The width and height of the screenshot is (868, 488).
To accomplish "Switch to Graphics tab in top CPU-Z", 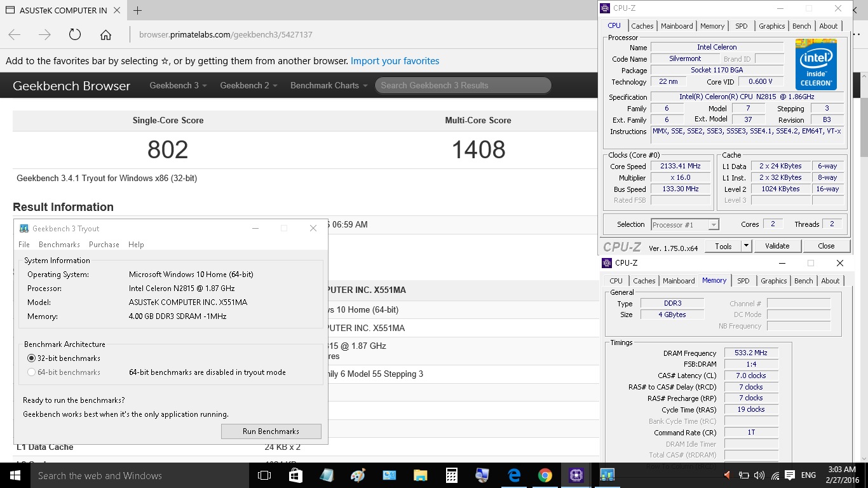I will [772, 26].
